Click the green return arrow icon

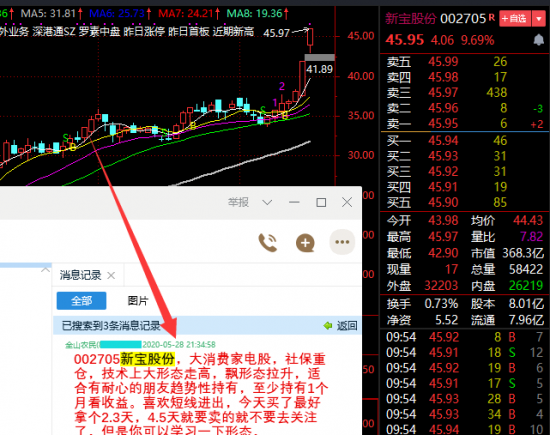328,326
